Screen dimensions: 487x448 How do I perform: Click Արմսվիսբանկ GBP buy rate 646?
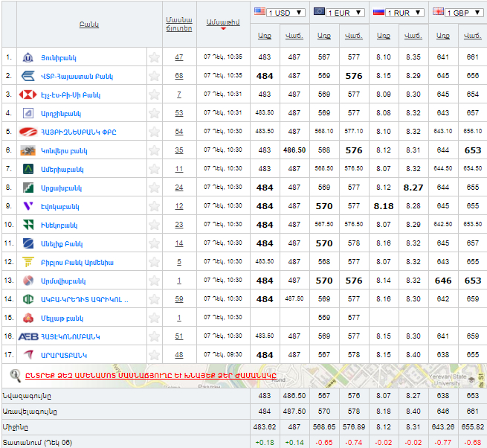(443, 281)
